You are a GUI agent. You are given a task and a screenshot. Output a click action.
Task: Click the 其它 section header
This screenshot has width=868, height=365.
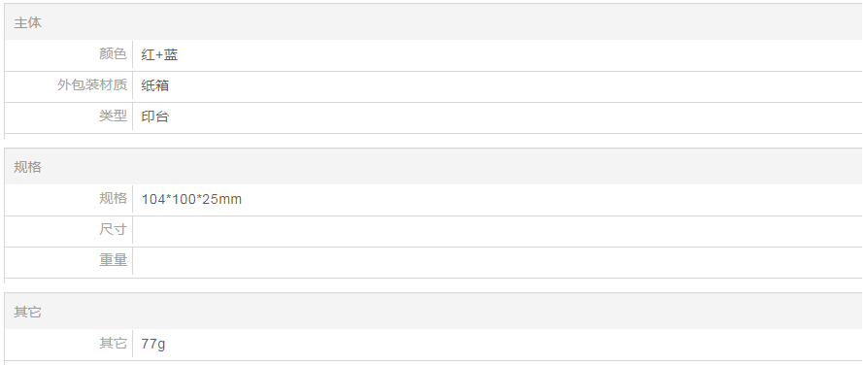(28, 313)
